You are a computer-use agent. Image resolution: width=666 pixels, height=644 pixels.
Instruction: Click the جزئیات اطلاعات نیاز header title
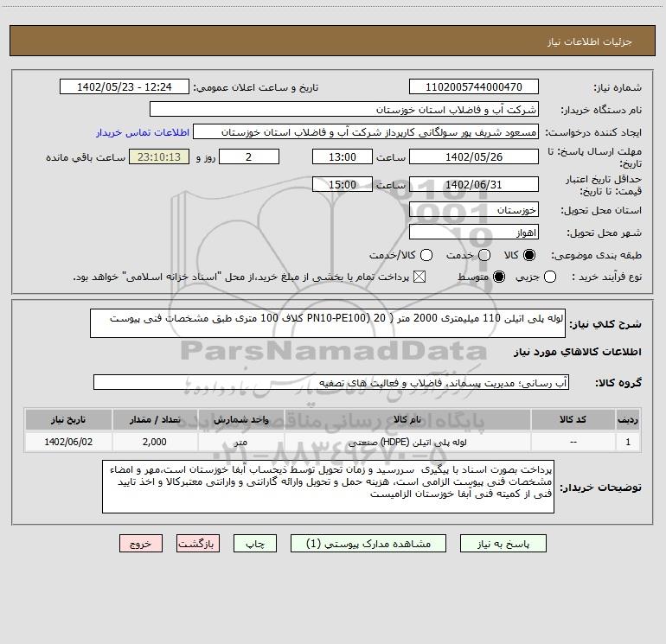[590, 41]
